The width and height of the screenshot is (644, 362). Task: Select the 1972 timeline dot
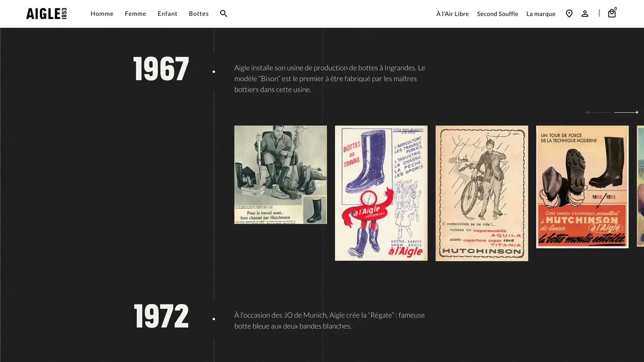point(214,319)
